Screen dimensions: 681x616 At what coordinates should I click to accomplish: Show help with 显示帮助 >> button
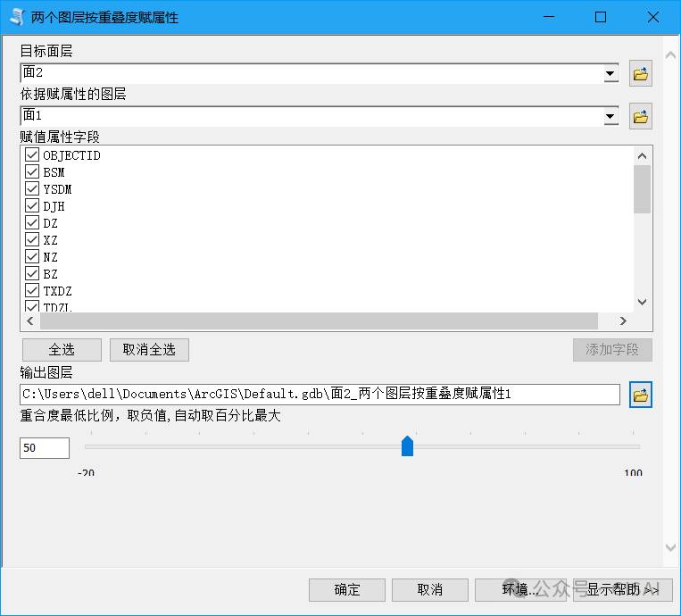(623, 590)
